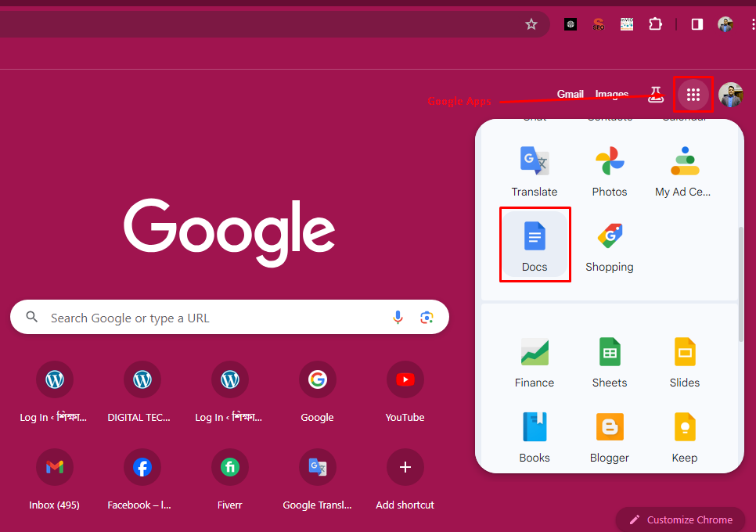Viewport: 756px width, 532px height.
Task: Open Books from the apps panel
Action: (x=535, y=437)
